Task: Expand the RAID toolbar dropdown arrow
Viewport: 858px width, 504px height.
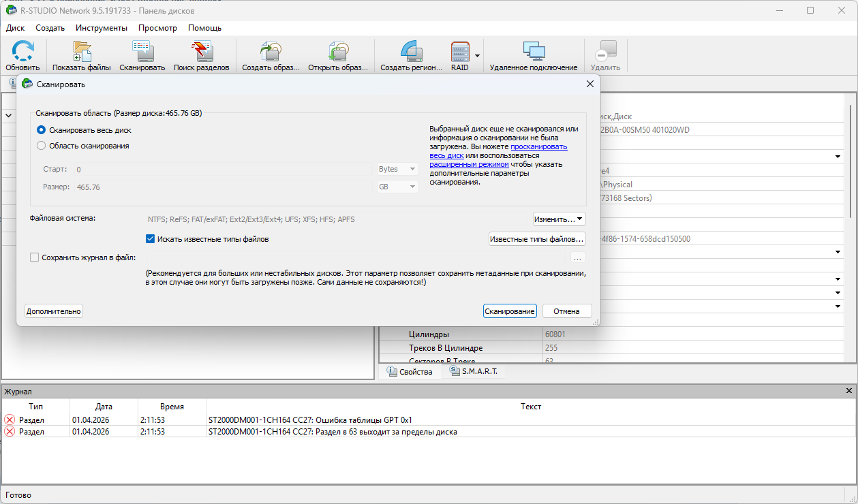Action: click(x=478, y=56)
